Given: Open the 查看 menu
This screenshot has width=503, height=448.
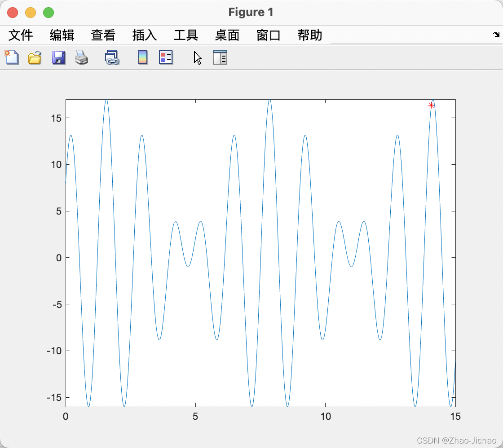Looking at the screenshot, I should [x=103, y=35].
